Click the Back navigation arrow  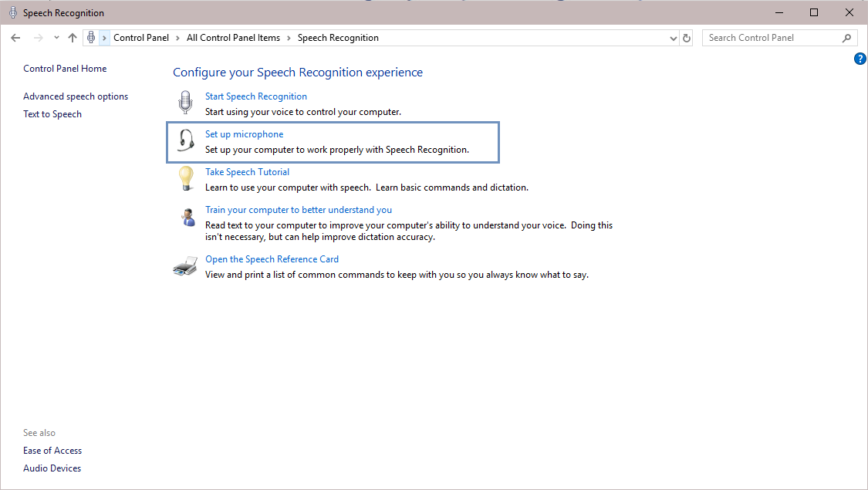point(15,38)
